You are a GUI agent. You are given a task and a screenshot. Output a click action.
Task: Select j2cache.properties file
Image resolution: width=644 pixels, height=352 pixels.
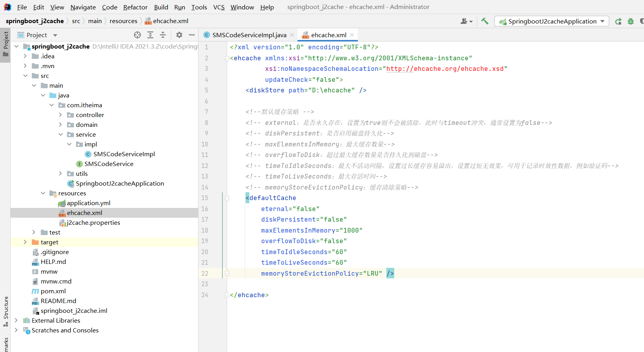(x=93, y=222)
